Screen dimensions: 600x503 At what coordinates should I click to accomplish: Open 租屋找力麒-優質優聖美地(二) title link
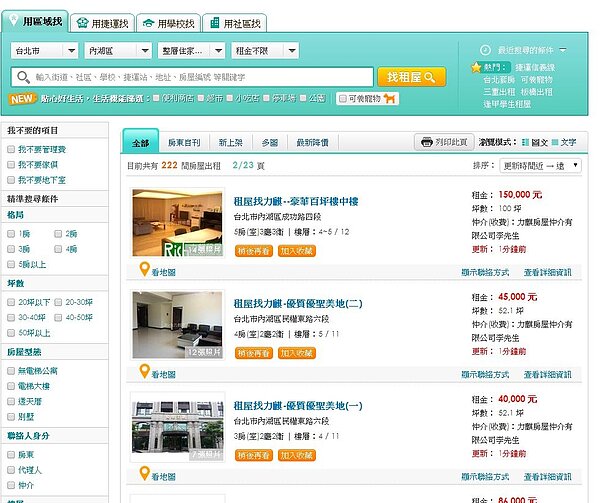[x=298, y=303]
